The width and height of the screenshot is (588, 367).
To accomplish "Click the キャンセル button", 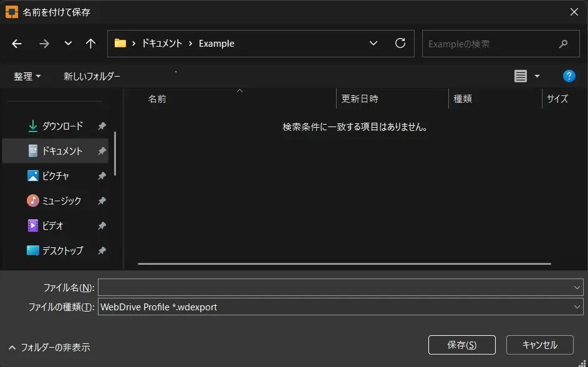I will pyautogui.click(x=539, y=345).
